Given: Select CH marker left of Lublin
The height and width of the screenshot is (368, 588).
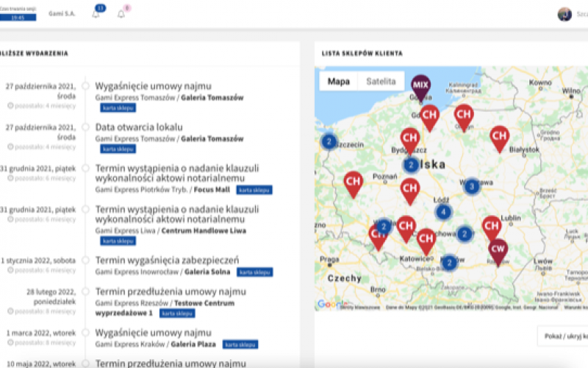Looking at the screenshot, I should coord(492,229).
